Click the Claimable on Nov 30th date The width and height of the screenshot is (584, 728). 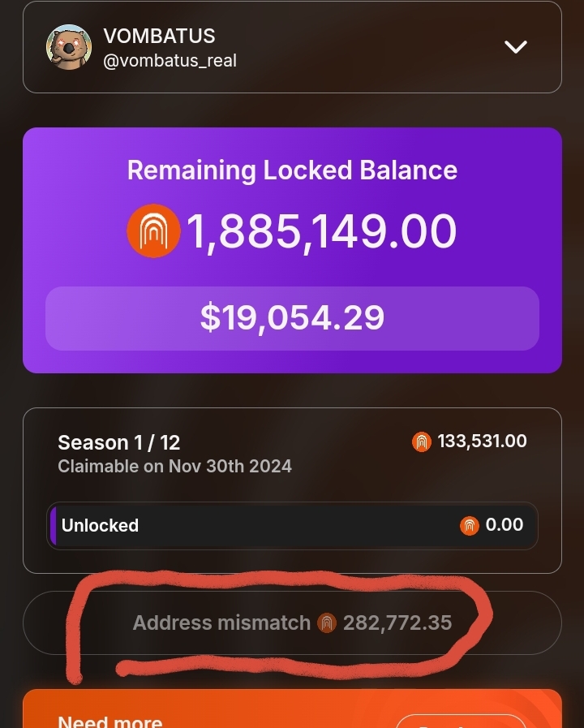[x=174, y=466]
